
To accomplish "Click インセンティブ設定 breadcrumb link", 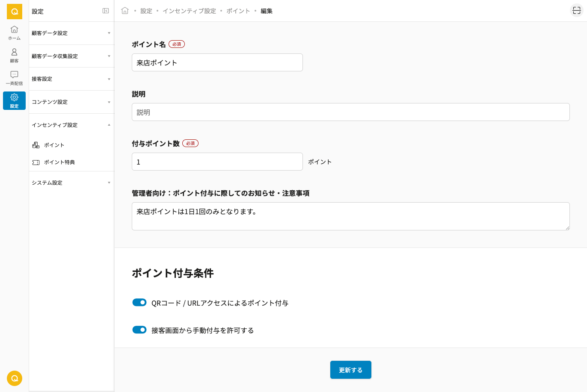I will tap(189, 11).
